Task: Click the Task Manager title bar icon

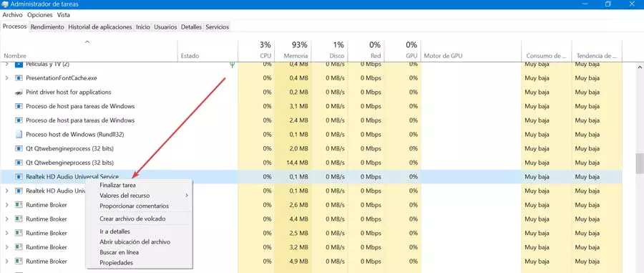Action: 5,4
